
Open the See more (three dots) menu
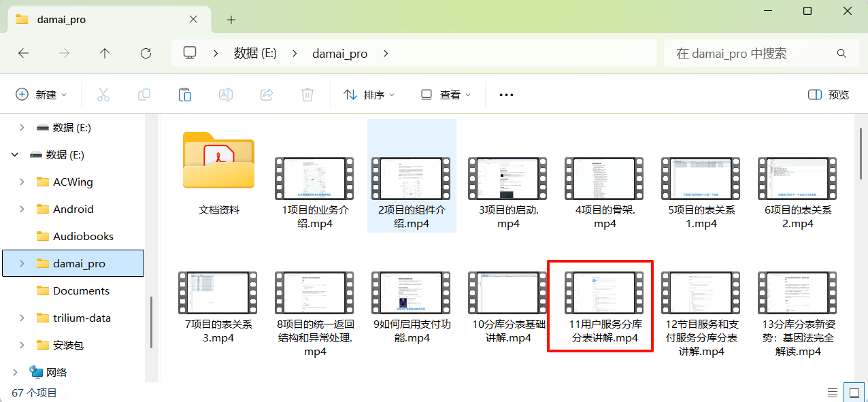[506, 95]
